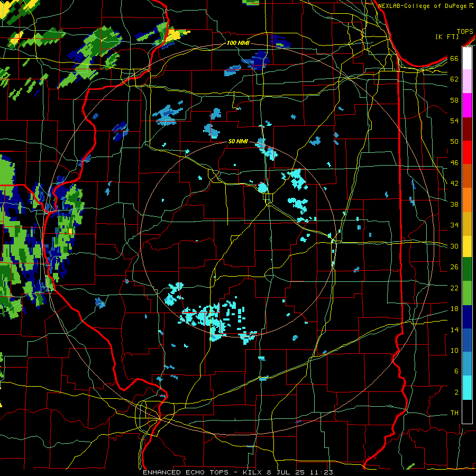Click the 'ENHANCED ECHO TOPS' product title

186,472
